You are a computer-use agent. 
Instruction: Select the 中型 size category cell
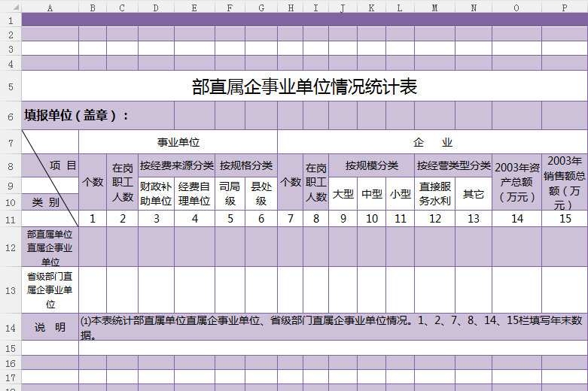(x=371, y=193)
